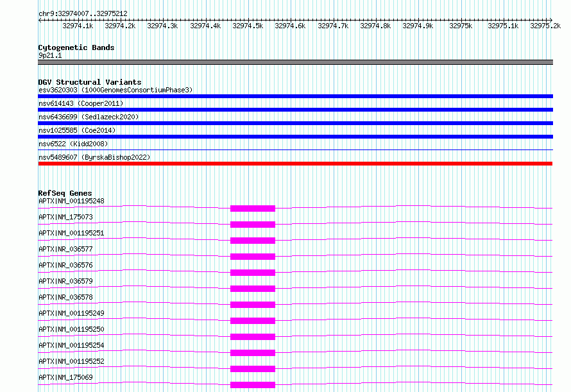This screenshot has width=571, height=392.
Task: Click the exon block of APTX|NM_001195252
Action: (x=253, y=369)
